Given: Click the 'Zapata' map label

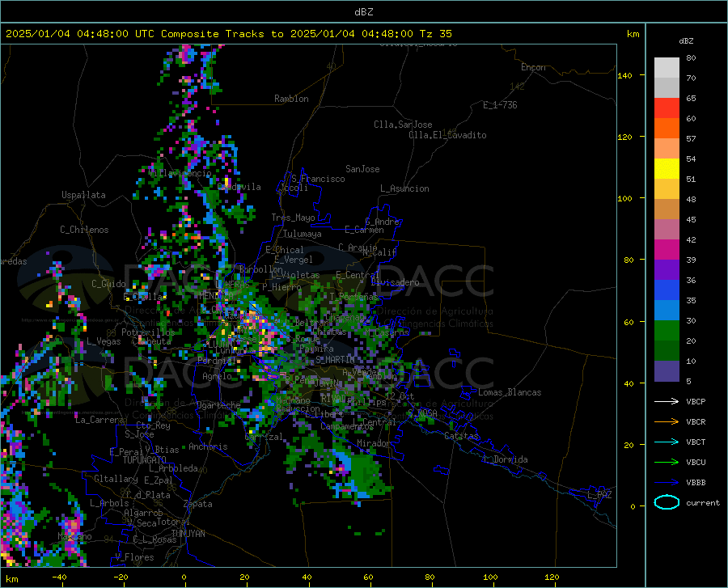Looking at the screenshot, I should [x=198, y=504].
